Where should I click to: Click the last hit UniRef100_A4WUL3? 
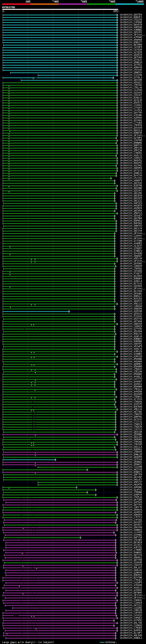[x=131, y=638]
